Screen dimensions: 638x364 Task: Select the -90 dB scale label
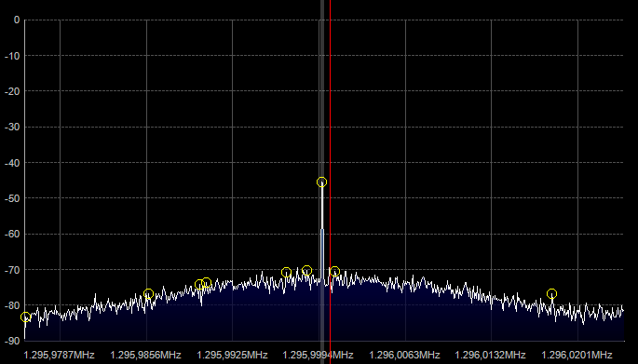point(12,341)
